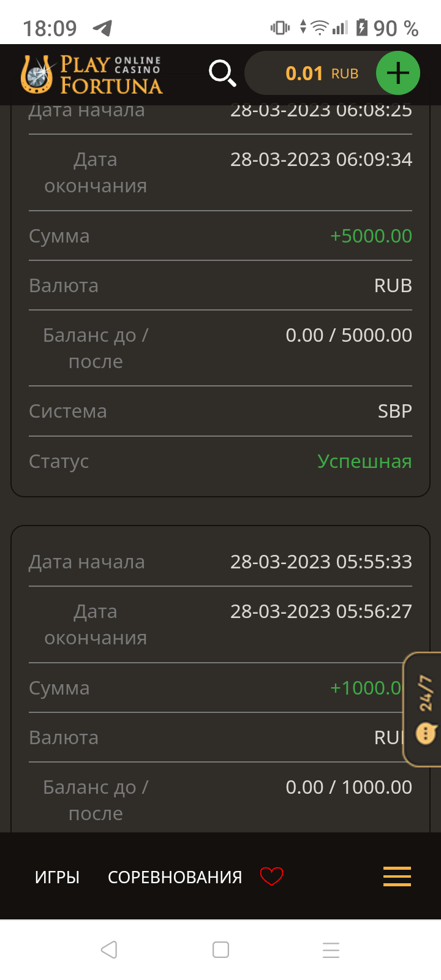Open the orange hamburger menu
This screenshot has height=980, width=441.
[x=397, y=876]
